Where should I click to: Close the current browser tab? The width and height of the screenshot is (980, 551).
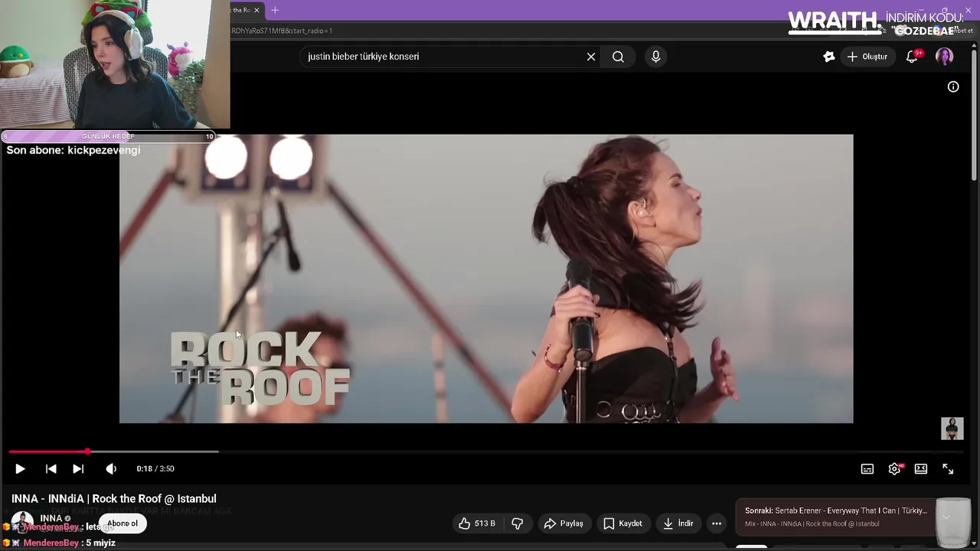tap(256, 10)
